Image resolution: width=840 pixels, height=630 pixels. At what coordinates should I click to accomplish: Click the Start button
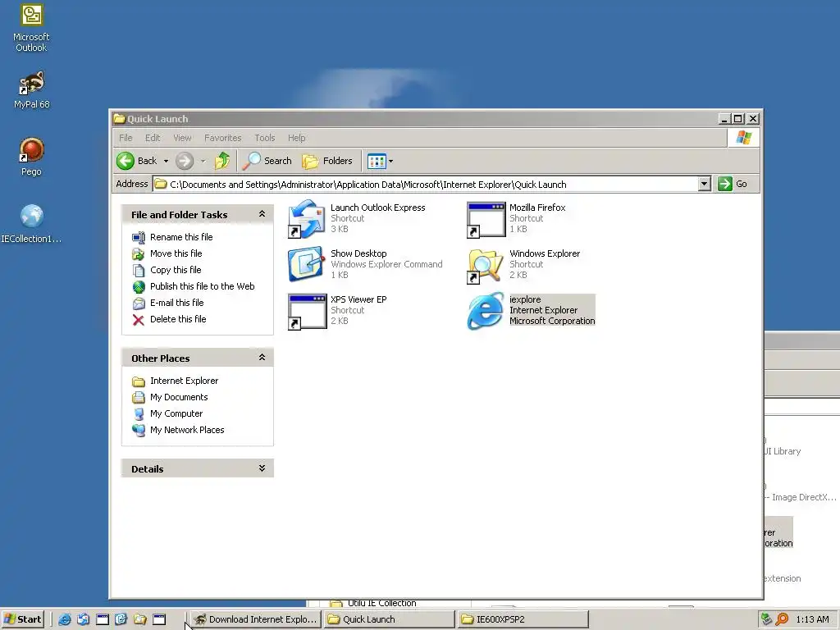pyautogui.click(x=22, y=619)
